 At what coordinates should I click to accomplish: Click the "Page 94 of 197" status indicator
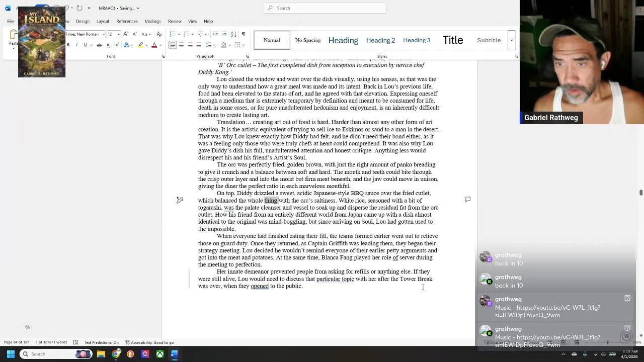click(x=17, y=342)
